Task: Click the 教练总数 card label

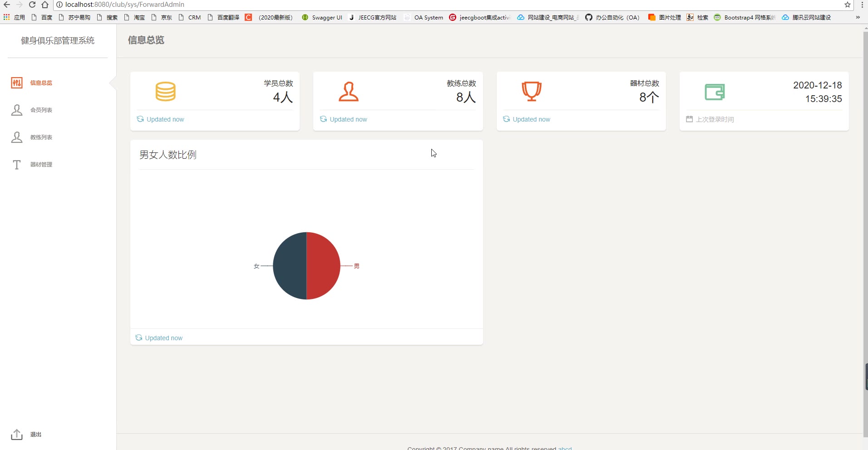Action: 462,83
